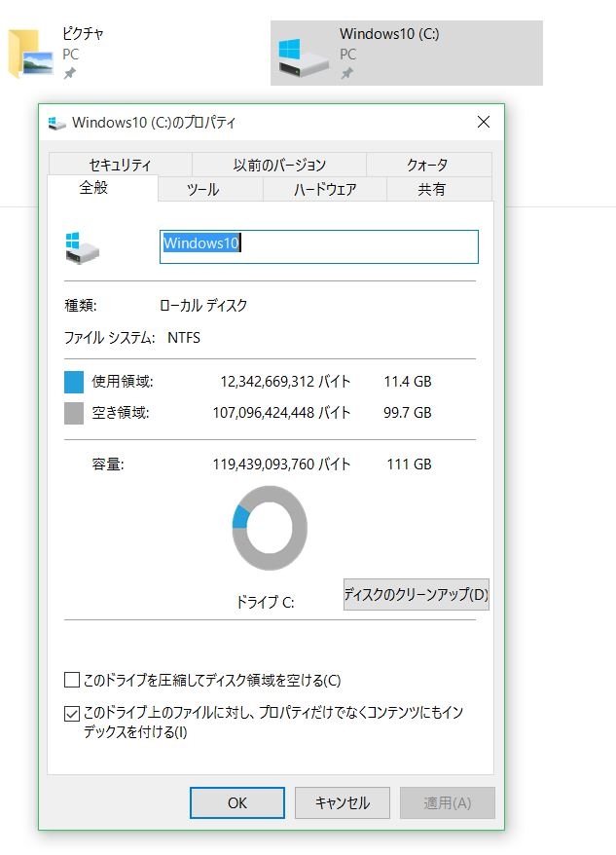
Task: Go to the 共有 tab
Action: point(440,189)
